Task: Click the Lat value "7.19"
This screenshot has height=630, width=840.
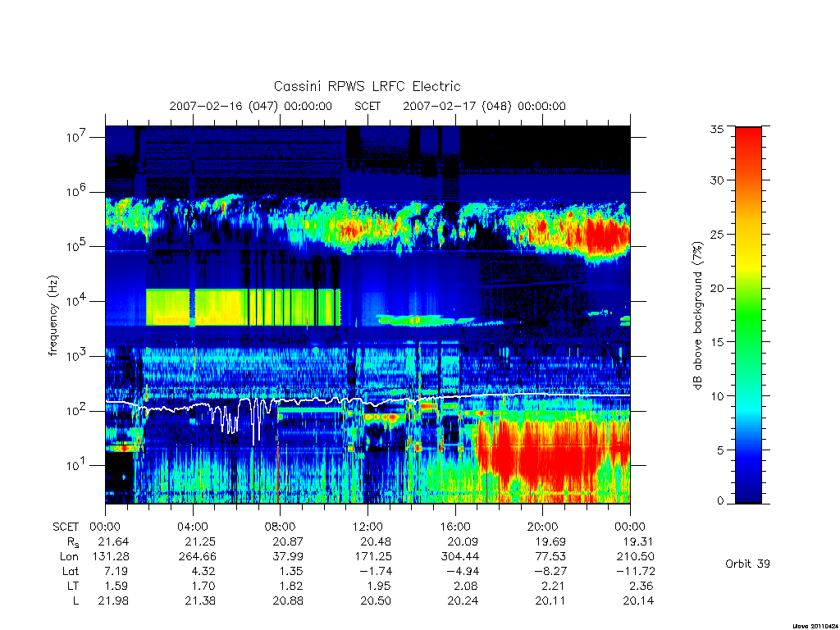Action: click(x=116, y=571)
